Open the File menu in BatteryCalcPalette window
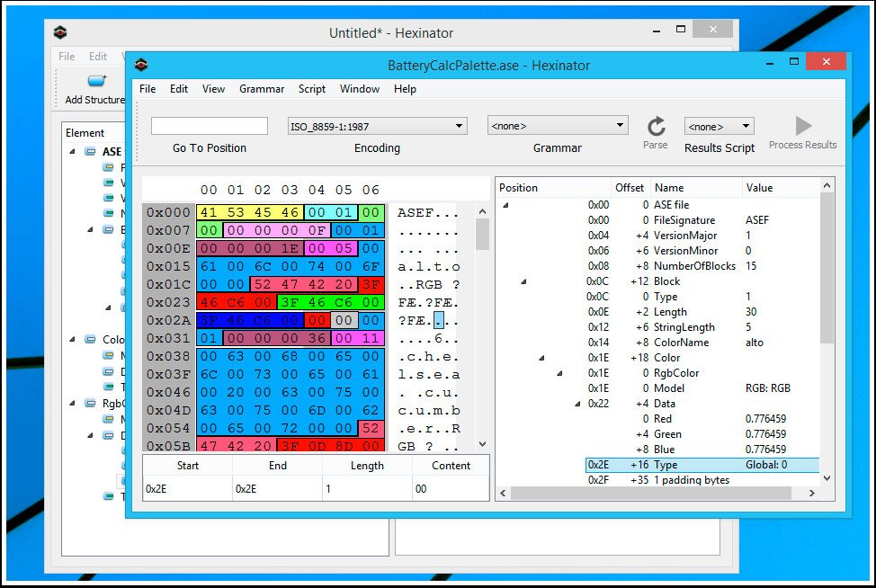This screenshot has width=876, height=588. click(x=147, y=89)
